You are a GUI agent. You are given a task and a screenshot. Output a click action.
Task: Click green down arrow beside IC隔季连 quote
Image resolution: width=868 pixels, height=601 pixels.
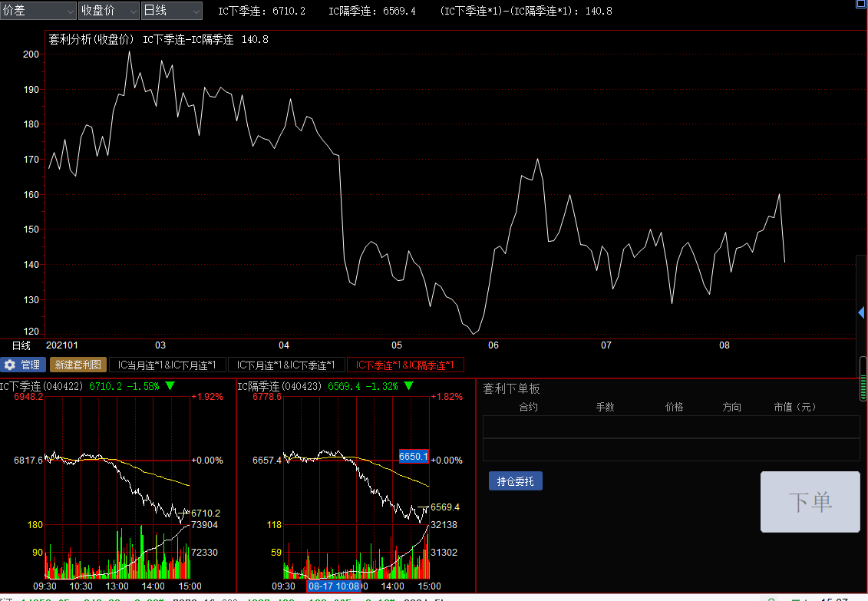(409, 386)
